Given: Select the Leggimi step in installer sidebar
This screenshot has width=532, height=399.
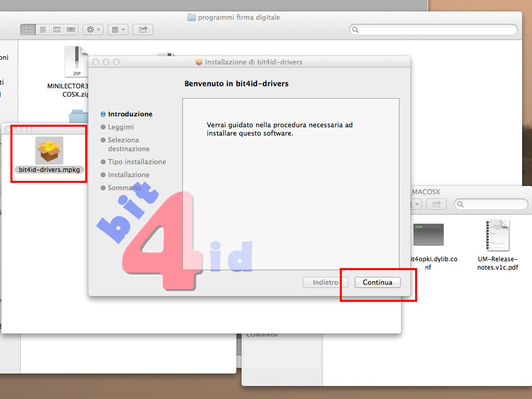Looking at the screenshot, I should click(121, 127).
